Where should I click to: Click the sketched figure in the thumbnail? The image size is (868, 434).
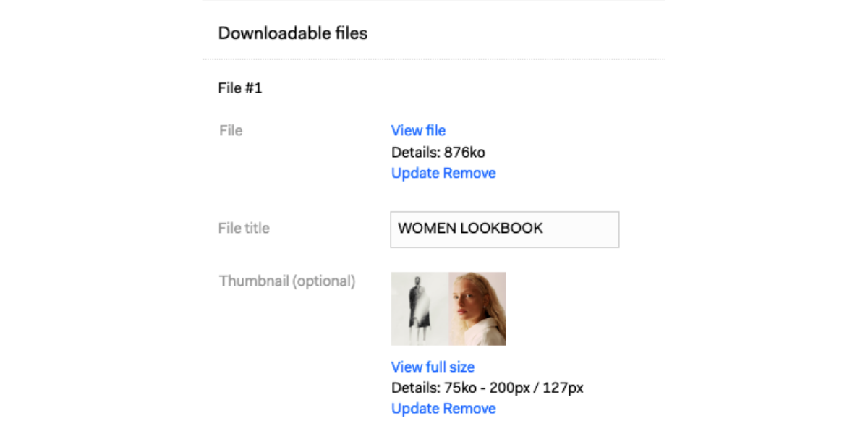click(x=419, y=309)
